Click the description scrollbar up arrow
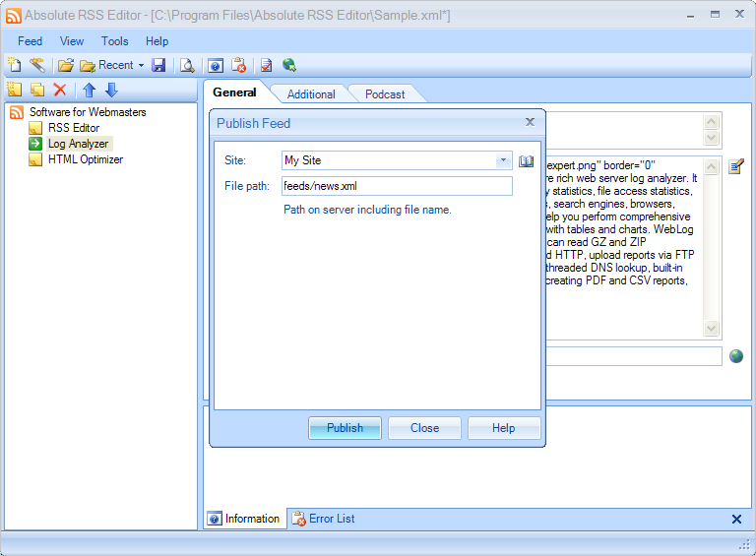 [x=711, y=167]
